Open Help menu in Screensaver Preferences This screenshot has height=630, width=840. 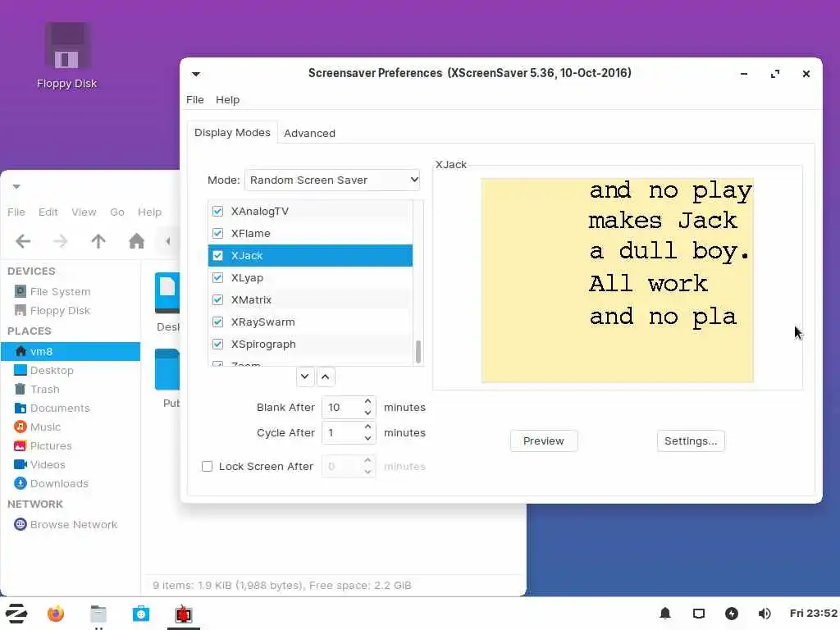tap(228, 99)
